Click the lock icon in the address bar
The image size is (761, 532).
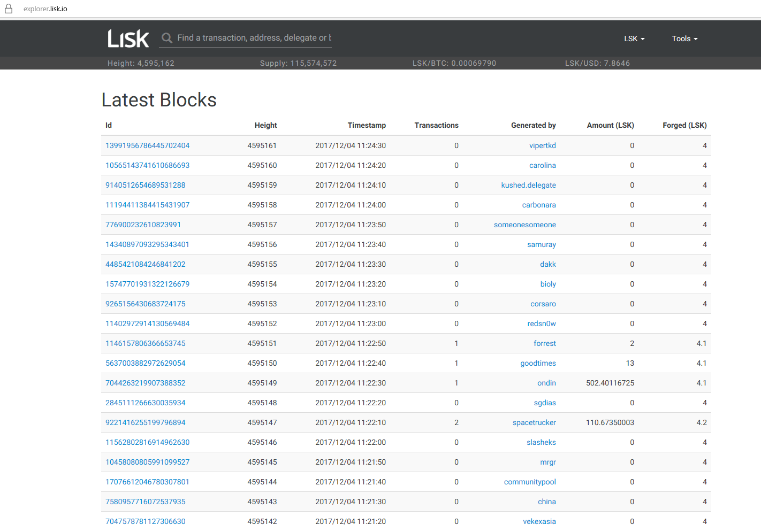click(8, 8)
